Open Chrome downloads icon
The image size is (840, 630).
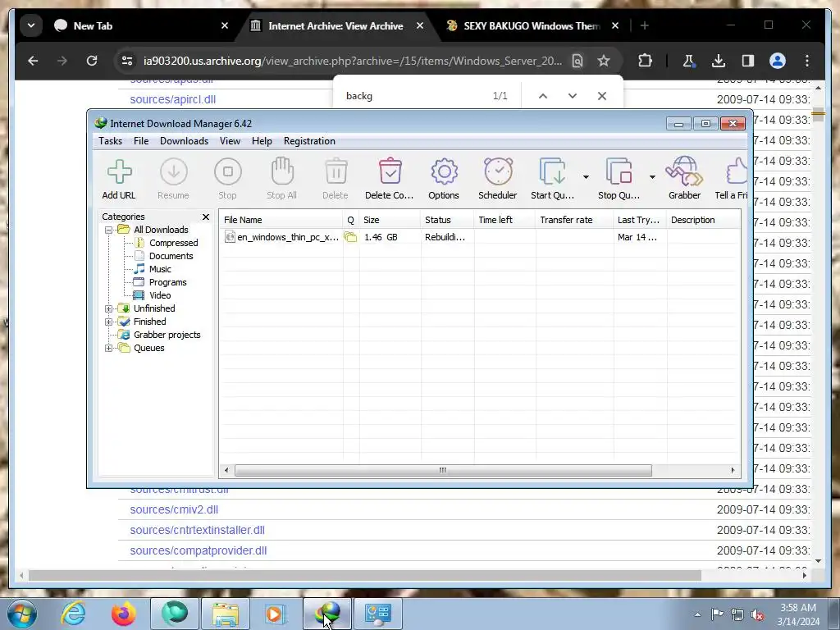719,61
